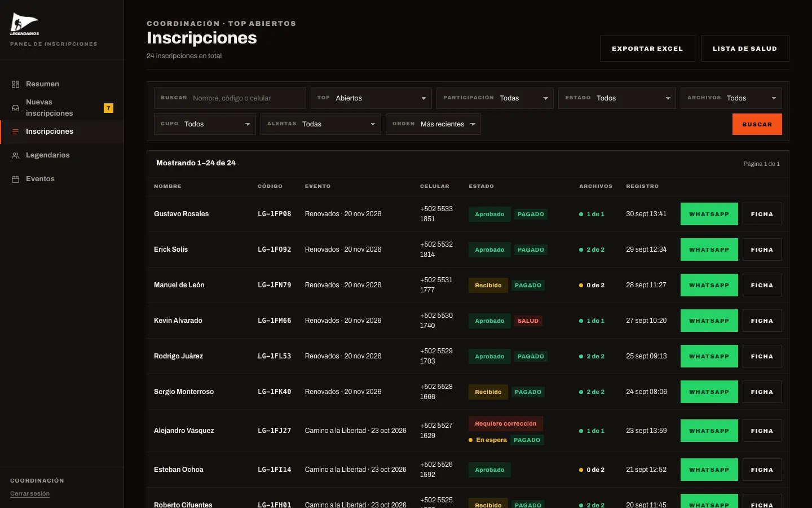Click the name Sergio Monterroso
The height and width of the screenshot is (508, 812).
pyautogui.click(x=184, y=392)
